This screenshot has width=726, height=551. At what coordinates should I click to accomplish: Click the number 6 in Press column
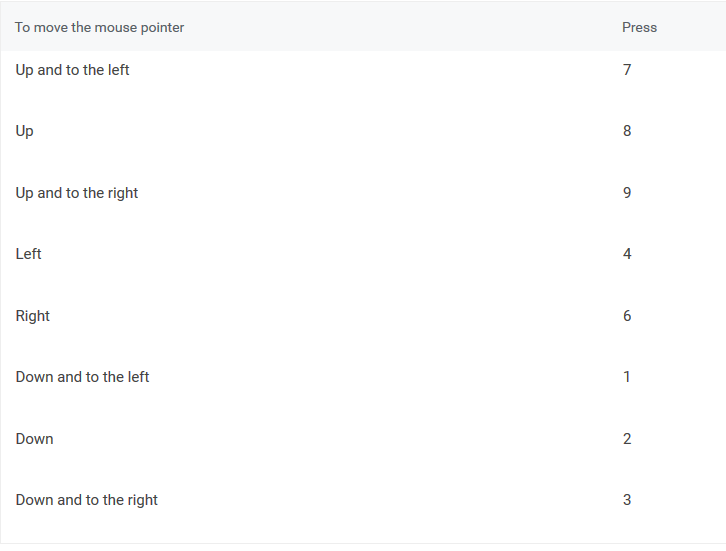tap(627, 316)
